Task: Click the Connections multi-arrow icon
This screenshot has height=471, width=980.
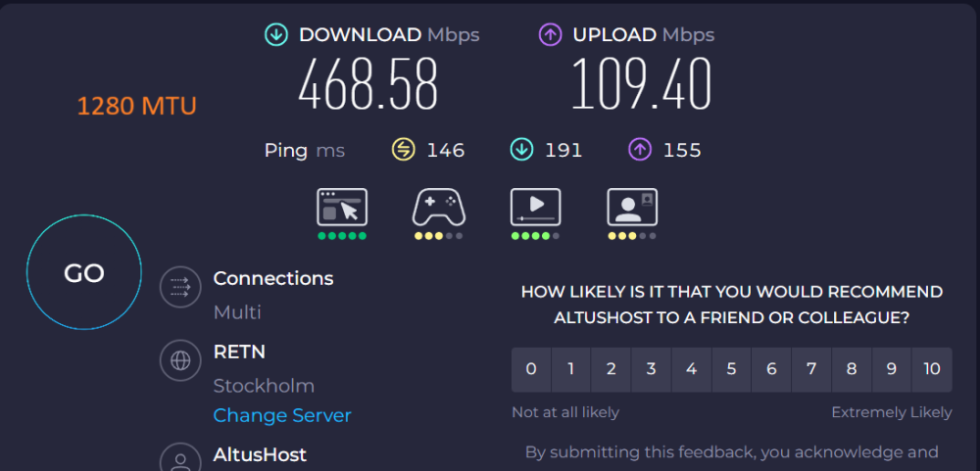Action: (x=180, y=287)
